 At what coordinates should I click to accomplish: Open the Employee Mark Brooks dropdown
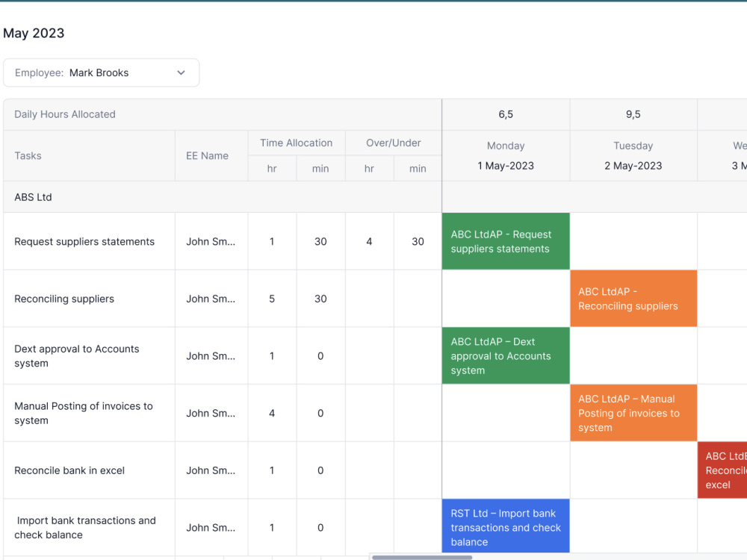101,73
